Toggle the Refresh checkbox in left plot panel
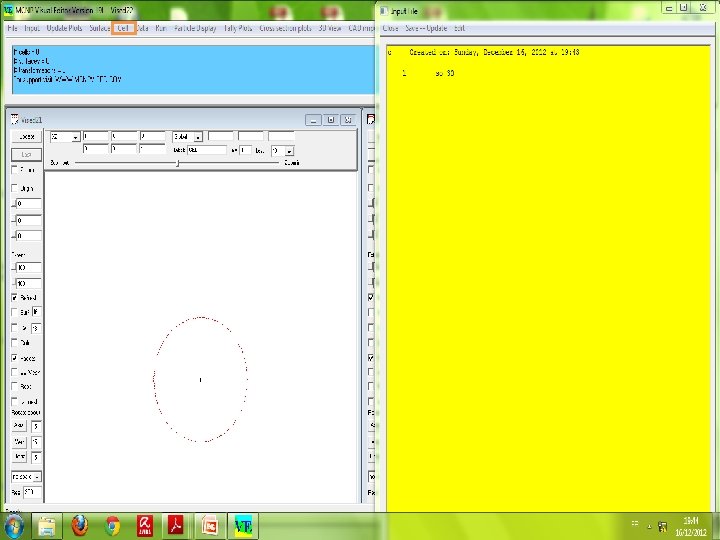 click(15, 298)
